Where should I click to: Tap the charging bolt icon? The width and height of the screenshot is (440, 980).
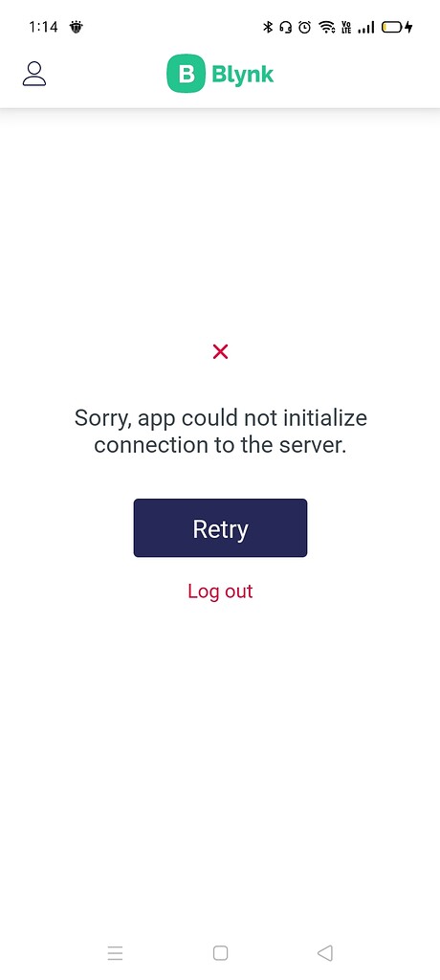pos(408,27)
